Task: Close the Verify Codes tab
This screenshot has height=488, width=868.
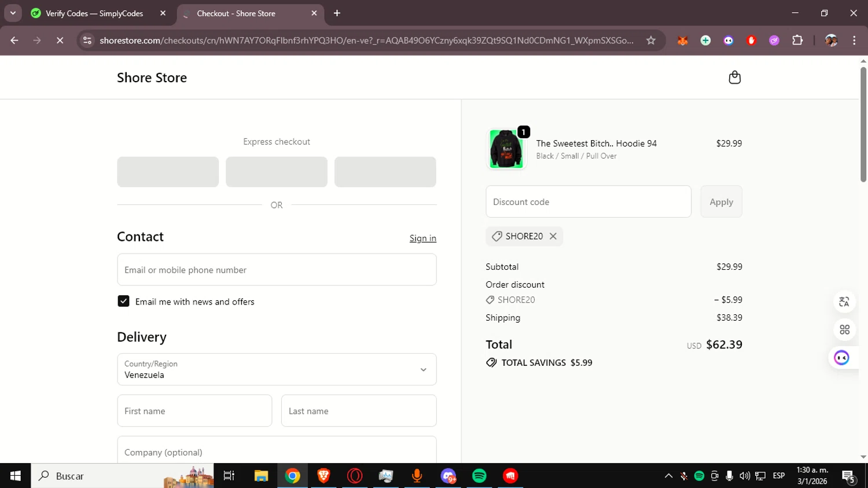Action: point(163,13)
